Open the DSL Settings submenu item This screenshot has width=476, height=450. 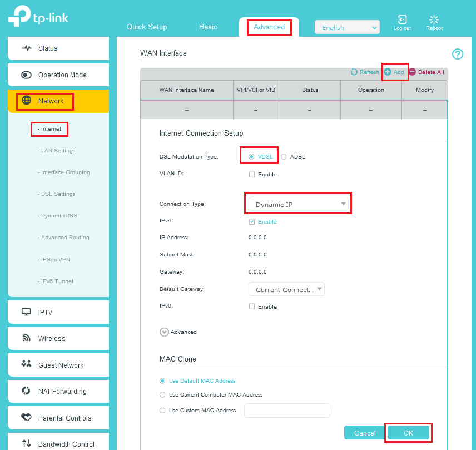(57, 194)
